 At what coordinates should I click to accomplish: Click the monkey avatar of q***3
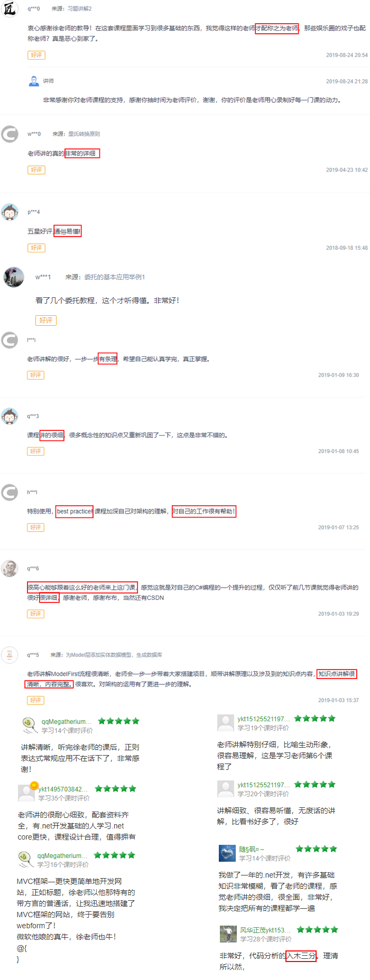coord(10,416)
